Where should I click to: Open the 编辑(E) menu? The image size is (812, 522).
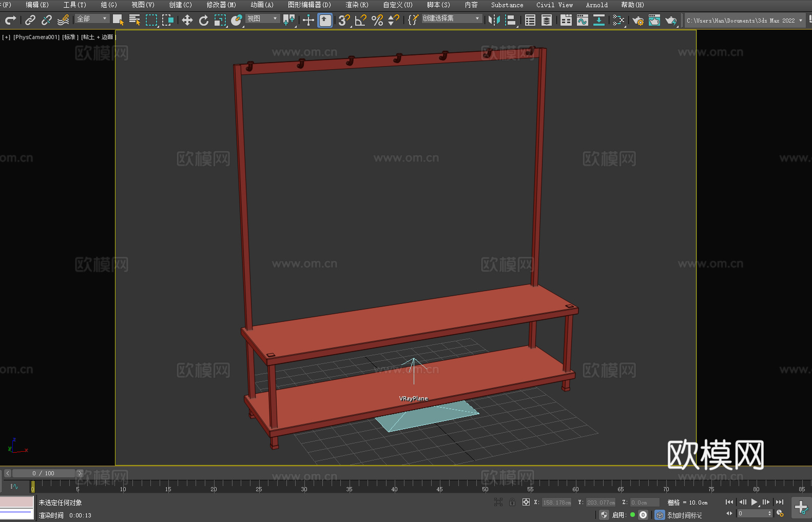pyautogui.click(x=37, y=5)
